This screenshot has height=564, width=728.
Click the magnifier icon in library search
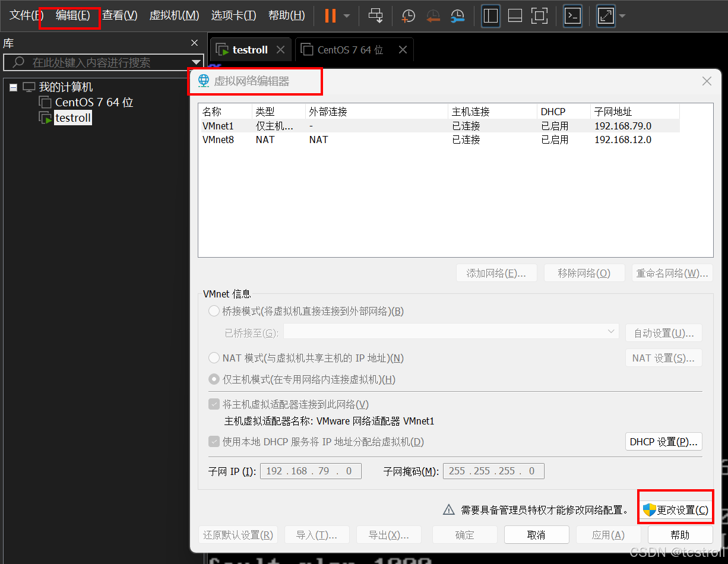(x=18, y=62)
